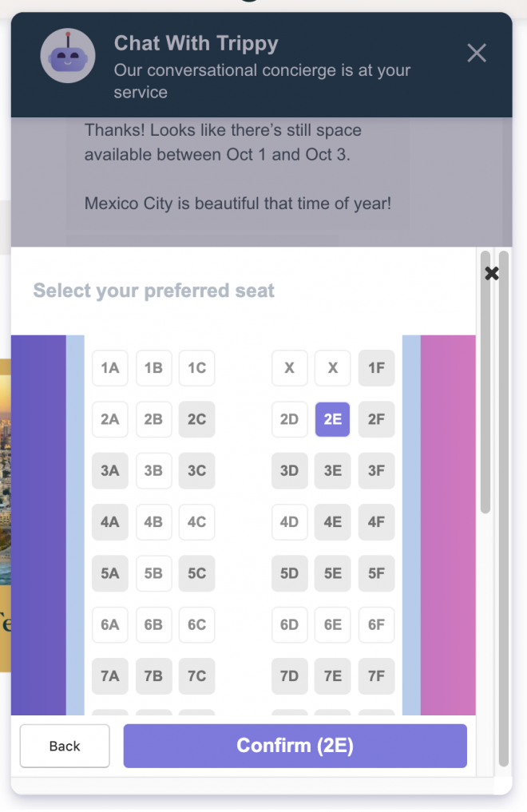
Task: Choose seat 6D
Action: tap(289, 624)
